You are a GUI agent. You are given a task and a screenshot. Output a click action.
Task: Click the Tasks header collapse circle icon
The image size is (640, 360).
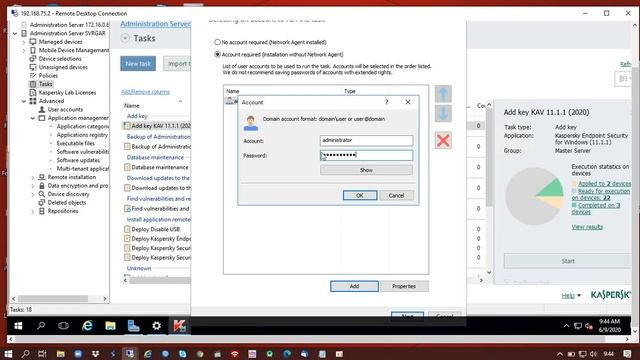[125, 38]
